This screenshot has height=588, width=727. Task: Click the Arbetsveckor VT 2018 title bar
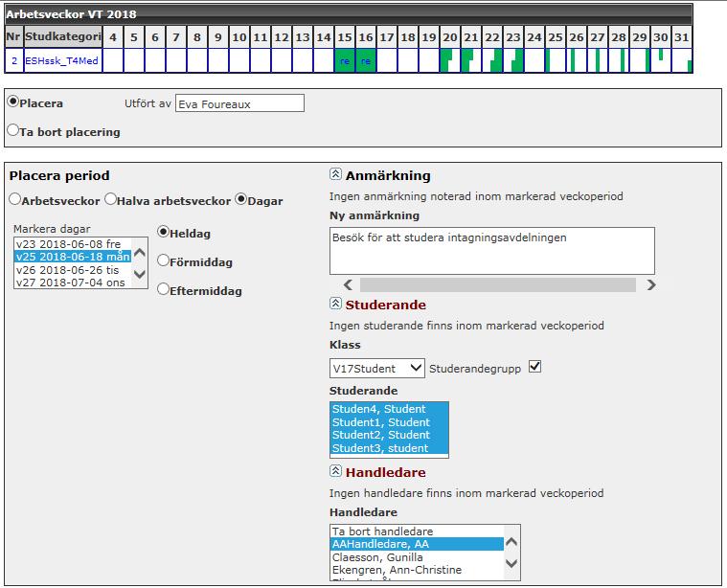tap(349, 14)
